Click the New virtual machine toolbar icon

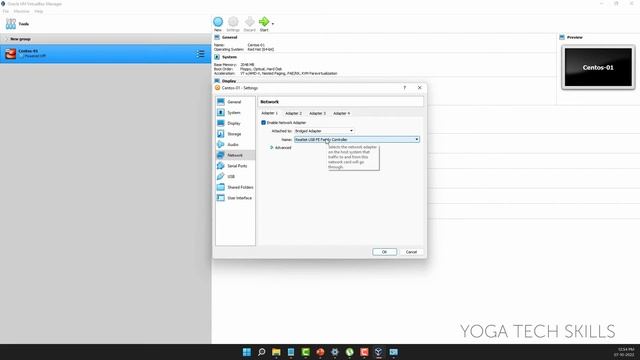(218, 24)
